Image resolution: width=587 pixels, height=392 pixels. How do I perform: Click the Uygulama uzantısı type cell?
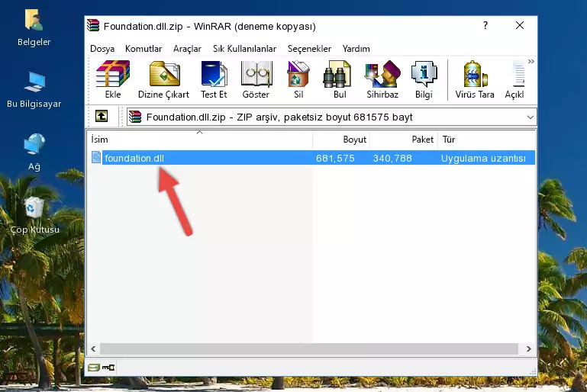pos(483,158)
